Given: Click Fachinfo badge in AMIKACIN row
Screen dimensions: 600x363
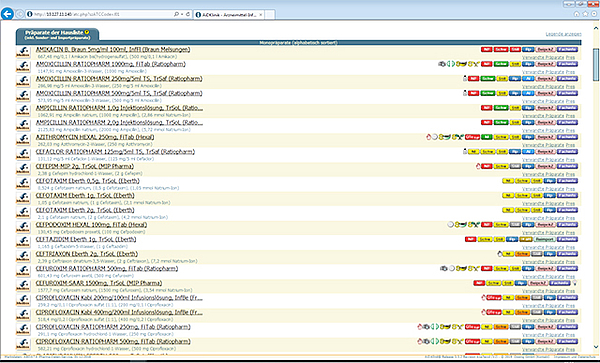Looking at the screenshot, I should click(567, 49).
